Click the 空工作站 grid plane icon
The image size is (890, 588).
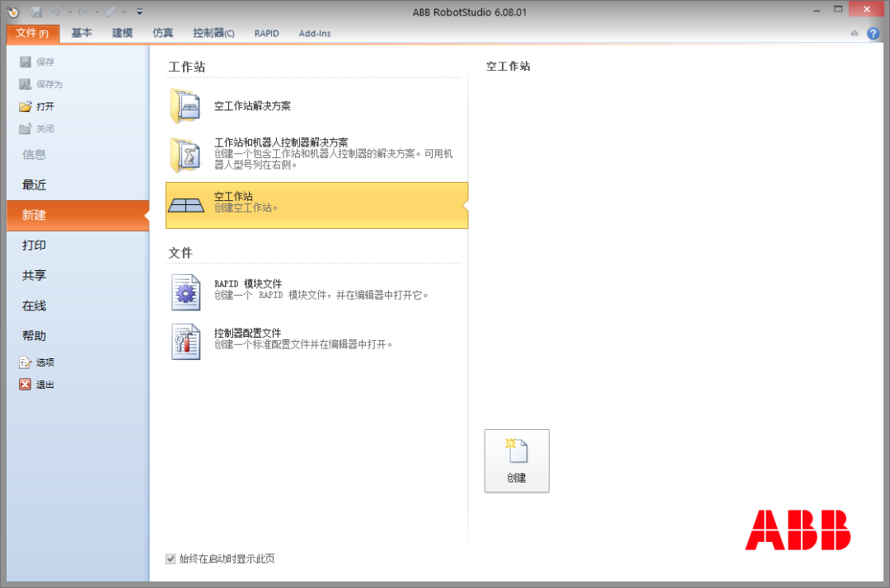click(186, 205)
